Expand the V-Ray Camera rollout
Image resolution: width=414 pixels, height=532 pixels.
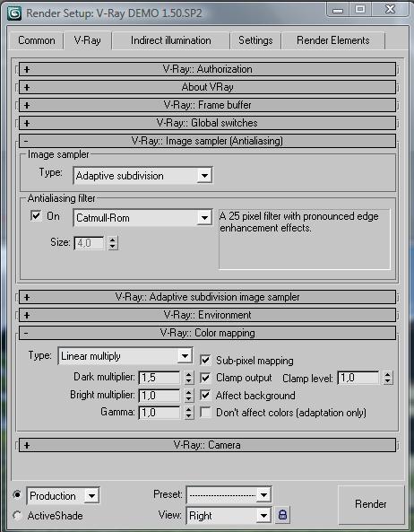tap(207, 445)
